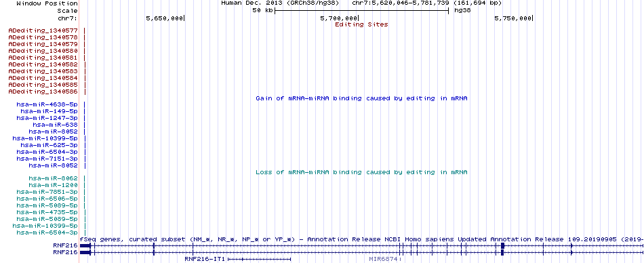This screenshot has height=263, width=644.
Task: Select the hsa-miR-625-3p label
Action: pyautogui.click(x=49, y=145)
